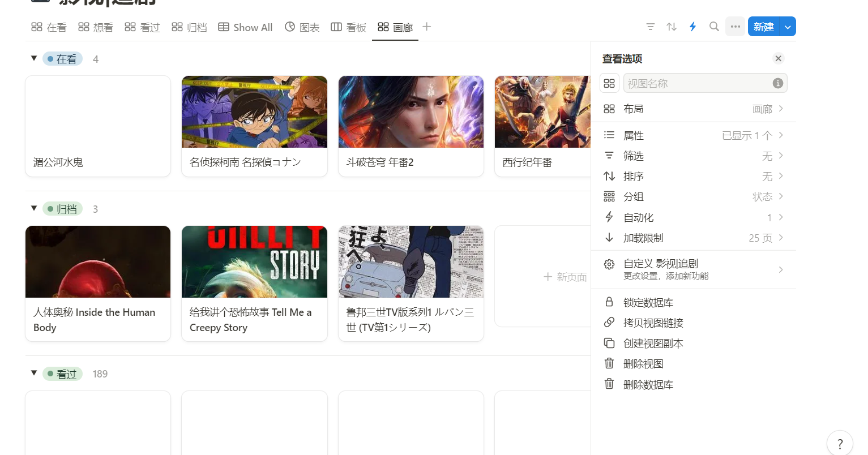
Task: Open the Tell Me a Creepy Story card
Action: [254, 284]
